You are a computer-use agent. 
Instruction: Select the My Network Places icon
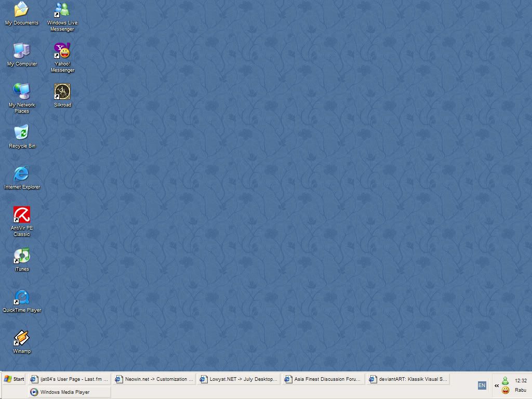pos(21,92)
